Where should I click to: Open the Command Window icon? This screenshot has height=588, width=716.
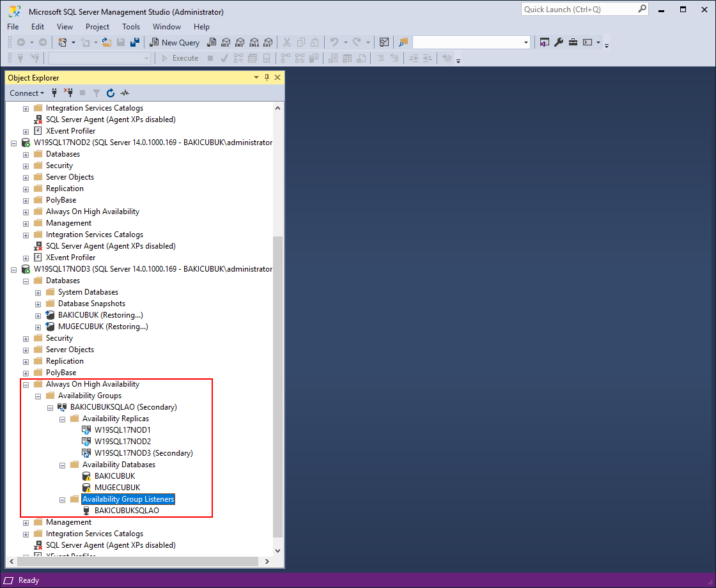pos(588,42)
